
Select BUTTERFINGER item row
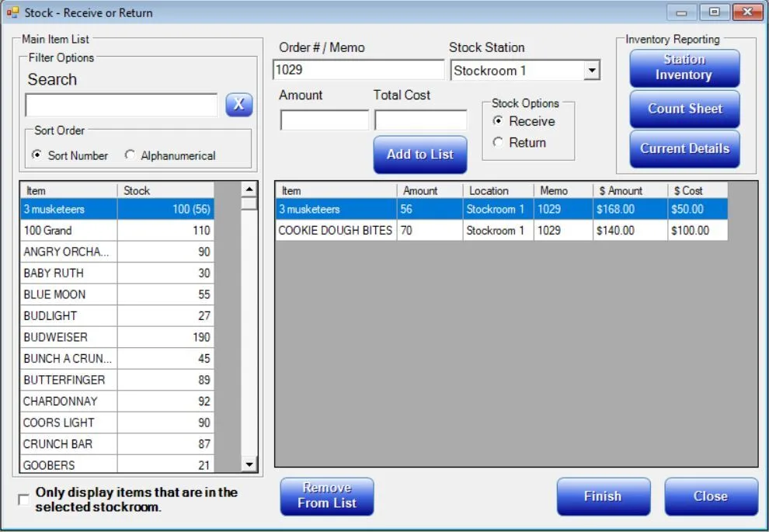point(117,380)
